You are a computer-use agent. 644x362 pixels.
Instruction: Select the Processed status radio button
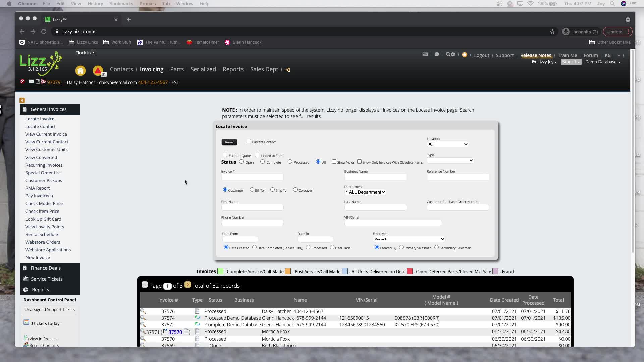[x=289, y=162]
